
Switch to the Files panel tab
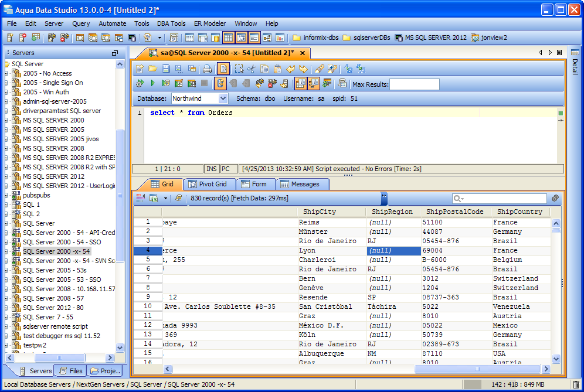(x=71, y=371)
